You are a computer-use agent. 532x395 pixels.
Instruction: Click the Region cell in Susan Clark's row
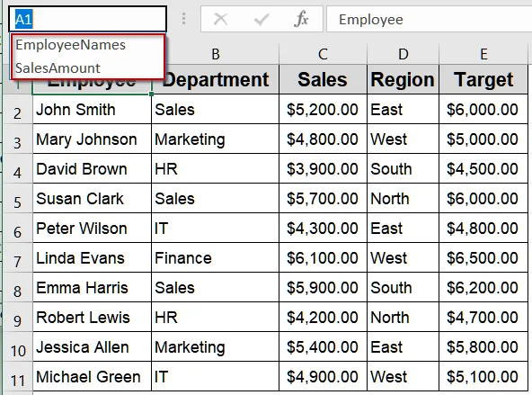click(403, 198)
